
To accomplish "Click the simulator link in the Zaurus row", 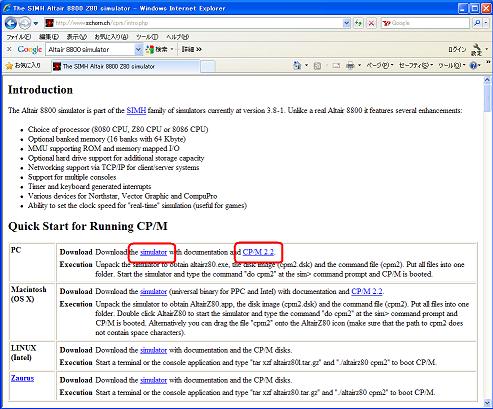I will tap(153, 380).
